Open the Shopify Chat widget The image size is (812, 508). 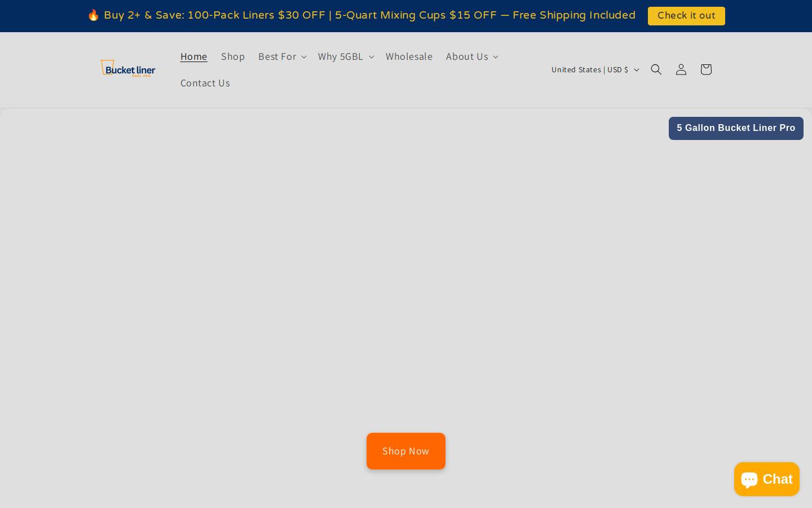point(766,479)
